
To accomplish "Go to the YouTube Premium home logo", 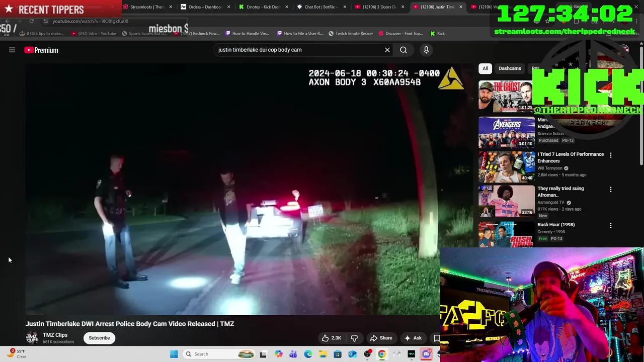I will (41, 50).
